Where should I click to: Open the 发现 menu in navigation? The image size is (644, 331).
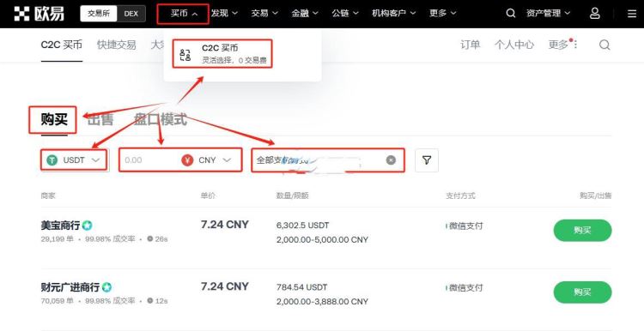224,14
